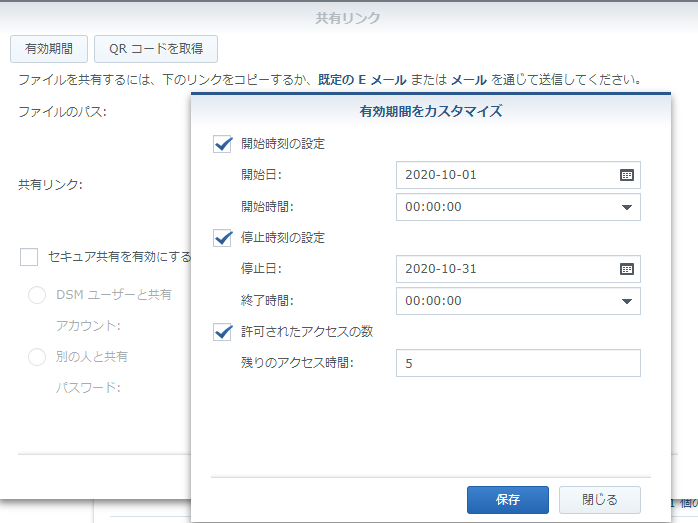Select 別の人と共有 radio button
Image resolution: width=698 pixels, height=523 pixels.
(37, 357)
